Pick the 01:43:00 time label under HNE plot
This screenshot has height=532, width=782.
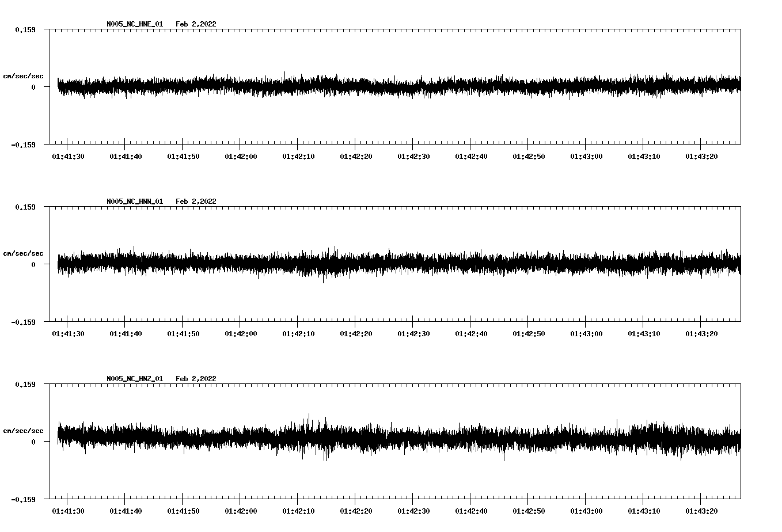[x=586, y=157]
